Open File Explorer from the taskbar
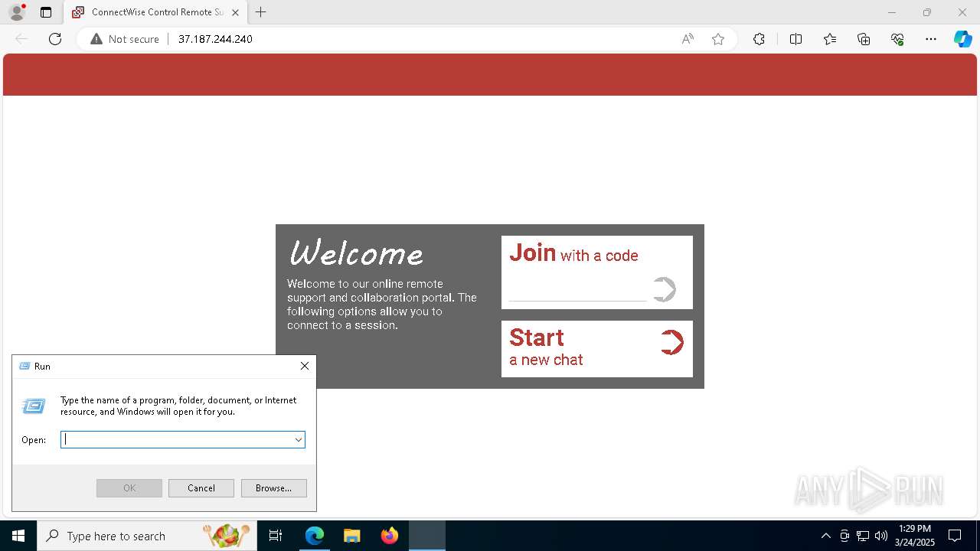This screenshot has height=551, width=980. point(351,536)
